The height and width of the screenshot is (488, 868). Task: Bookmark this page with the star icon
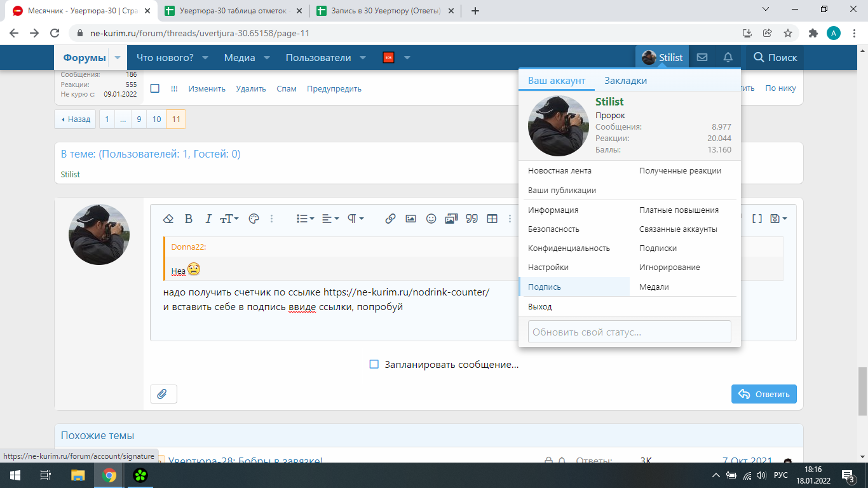pos(788,33)
